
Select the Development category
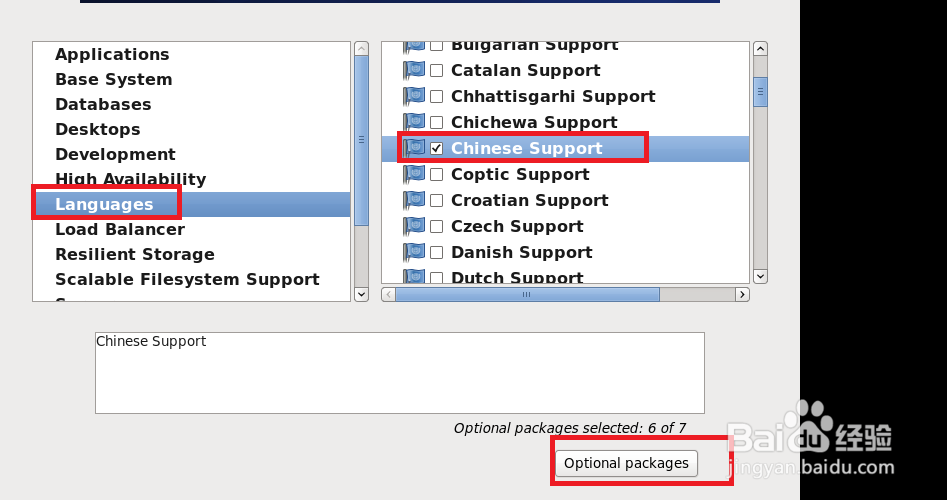click(x=115, y=154)
